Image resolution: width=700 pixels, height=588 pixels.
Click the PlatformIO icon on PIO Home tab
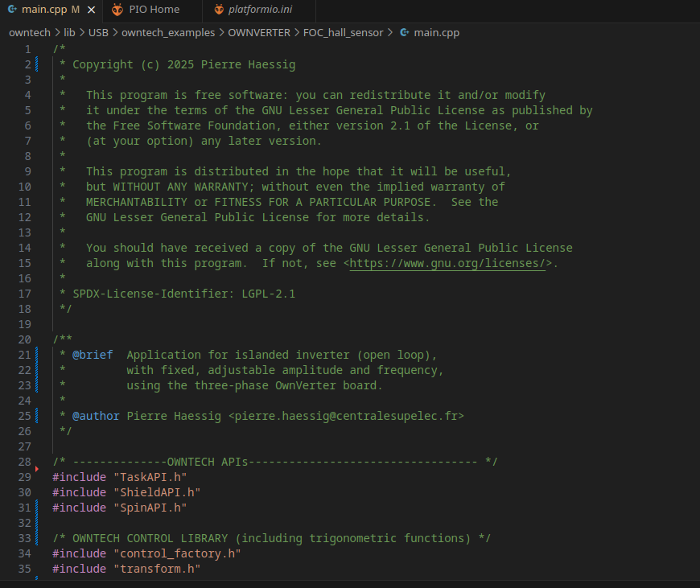pyautogui.click(x=117, y=10)
